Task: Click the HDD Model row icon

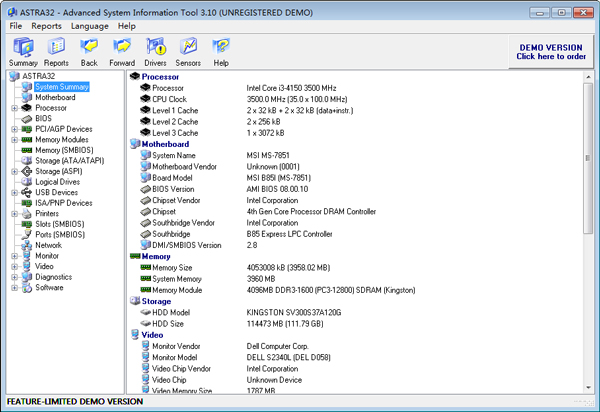Action: click(x=145, y=312)
